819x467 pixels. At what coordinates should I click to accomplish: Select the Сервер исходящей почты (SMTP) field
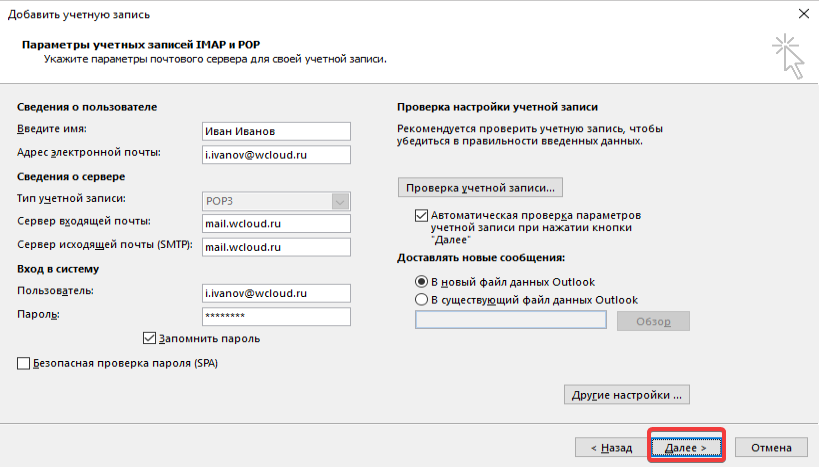275,246
